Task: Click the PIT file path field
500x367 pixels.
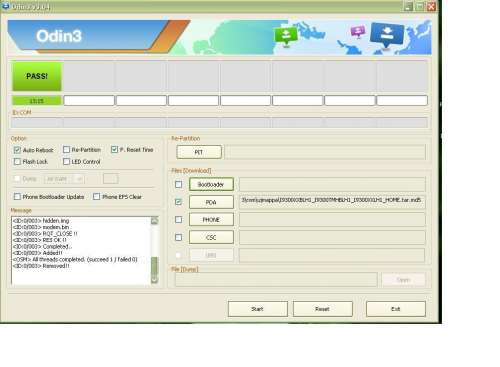Action: tap(325, 152)
